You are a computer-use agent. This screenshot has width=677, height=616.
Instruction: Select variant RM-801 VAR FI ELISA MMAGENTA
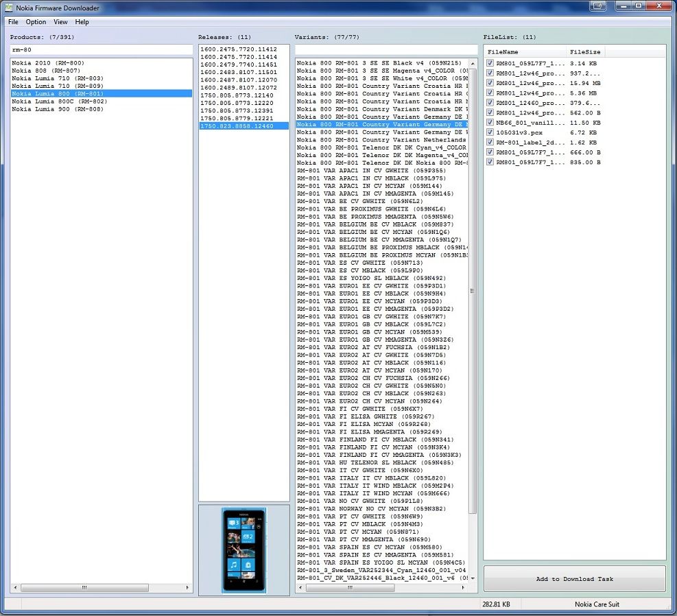(382, 431)
